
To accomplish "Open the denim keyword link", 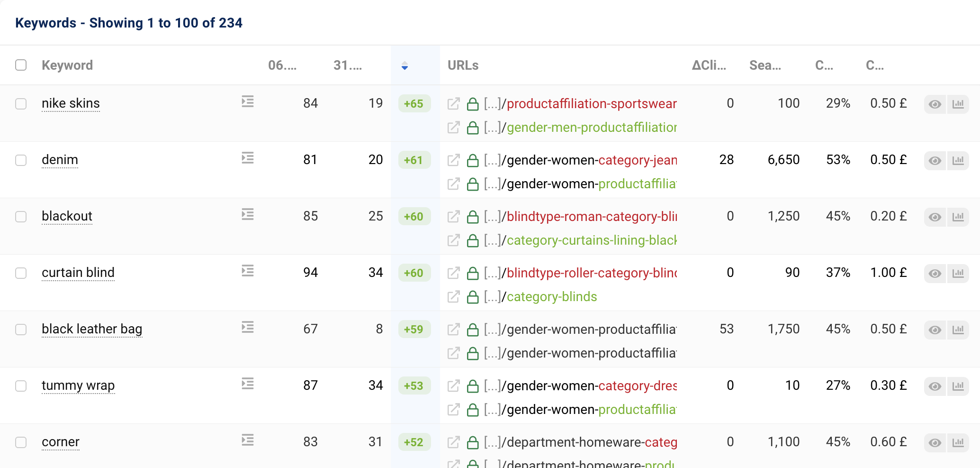I will point(60,160).
